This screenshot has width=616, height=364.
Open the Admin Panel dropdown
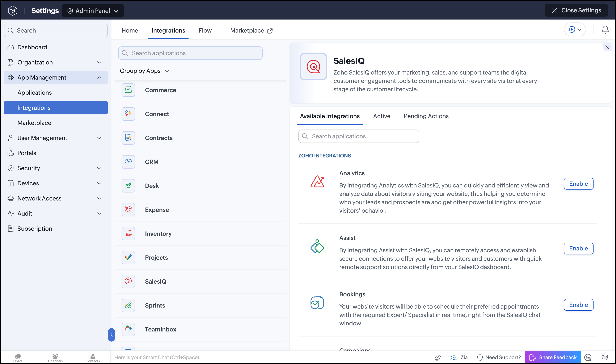point(93,10)
